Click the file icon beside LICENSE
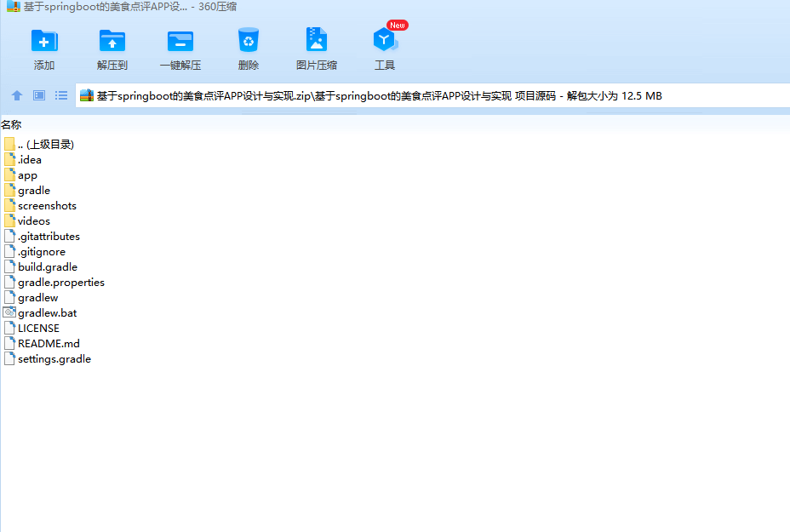 pyautogui.click(x=9, y=328)
